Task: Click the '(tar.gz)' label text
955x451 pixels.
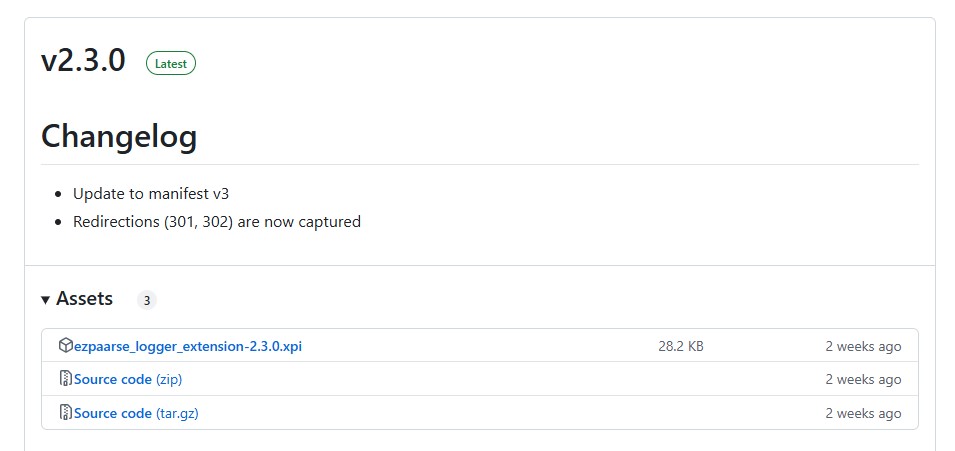Action: point(177,413)
